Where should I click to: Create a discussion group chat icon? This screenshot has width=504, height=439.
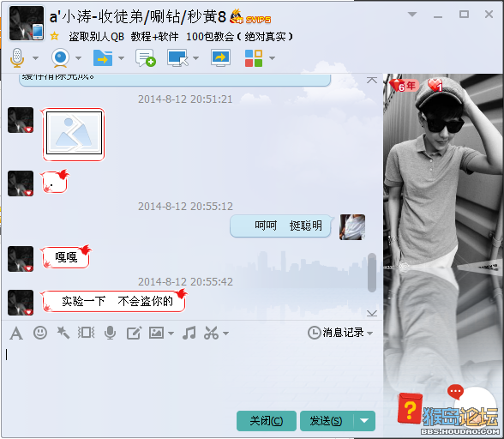pyautogui.click(x=146, y=58)
